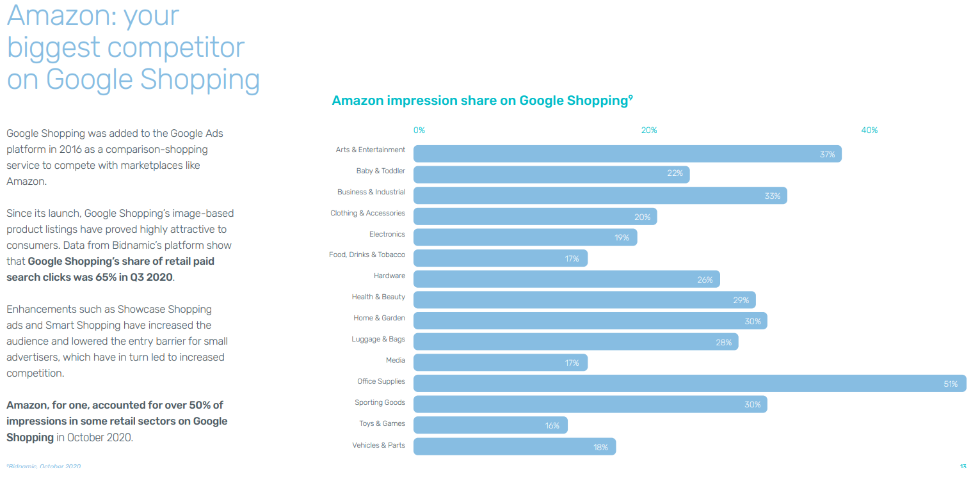Screen dimensions: 980x479
Task: Select the Toys & Games 16% bar
Action: point(490,425)
